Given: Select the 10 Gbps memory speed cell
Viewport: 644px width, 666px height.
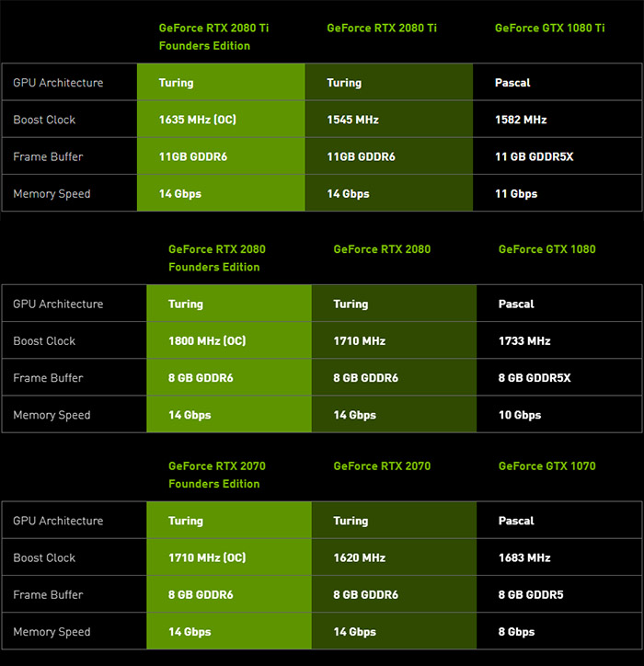Looking at the screenshot, I should click(520, 415).
